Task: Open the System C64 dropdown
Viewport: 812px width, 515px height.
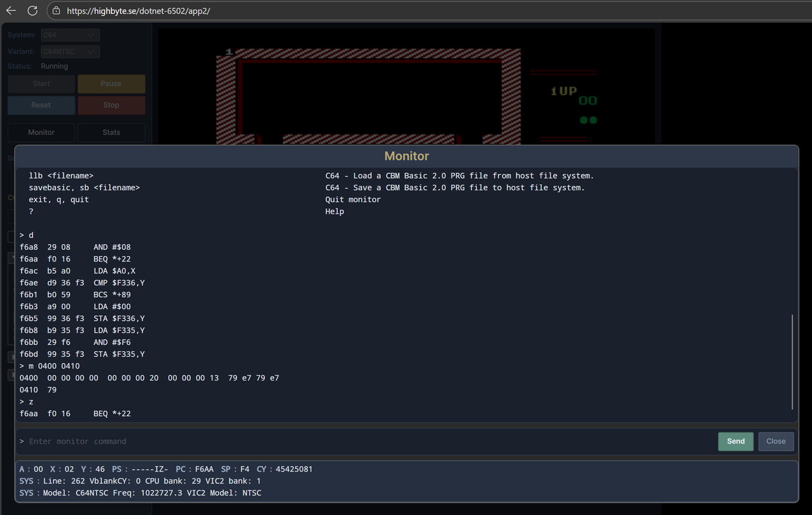Action: click(x=70, y=35)
